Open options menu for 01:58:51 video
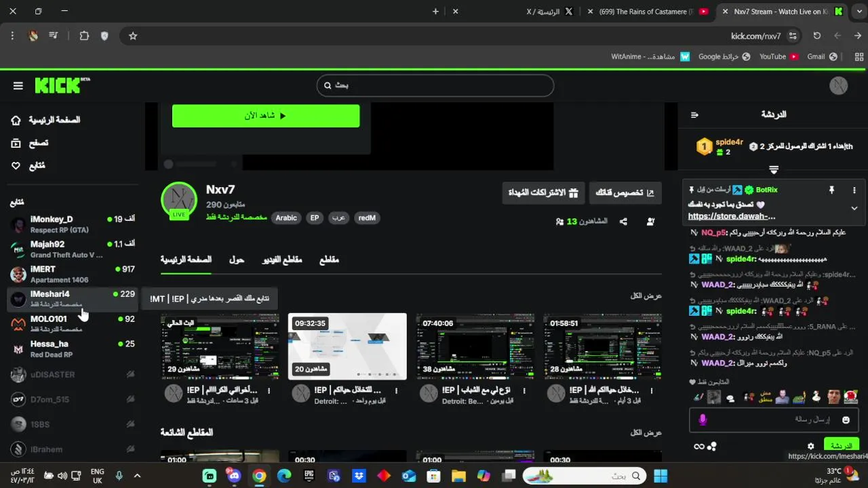Viewport: 868px width, 488px height. 652,390
